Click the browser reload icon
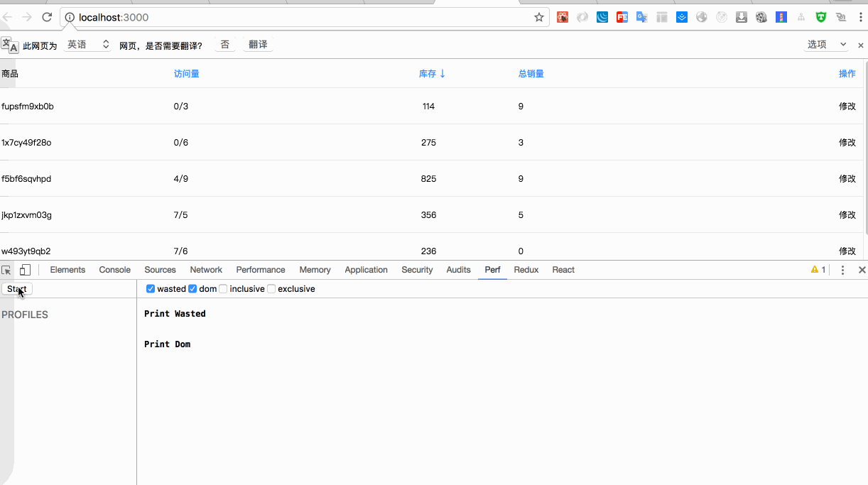868x485 pixels. (47, 17)
